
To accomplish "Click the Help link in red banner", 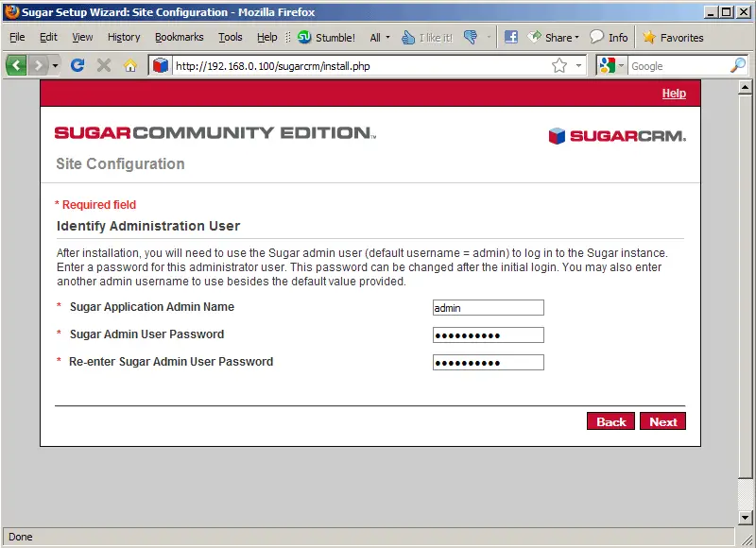I will coord(674,93).
